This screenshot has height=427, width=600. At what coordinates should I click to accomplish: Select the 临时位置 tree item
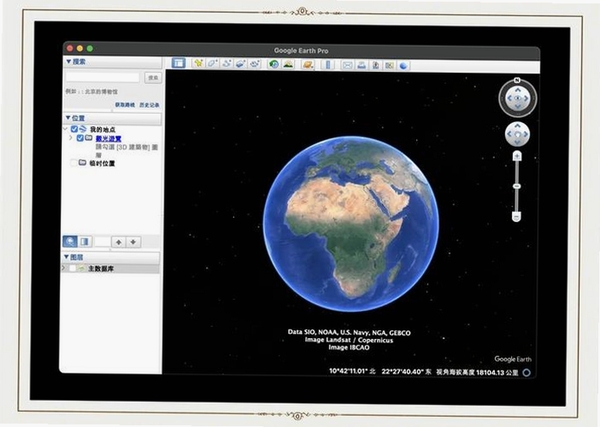click(102, 163)
